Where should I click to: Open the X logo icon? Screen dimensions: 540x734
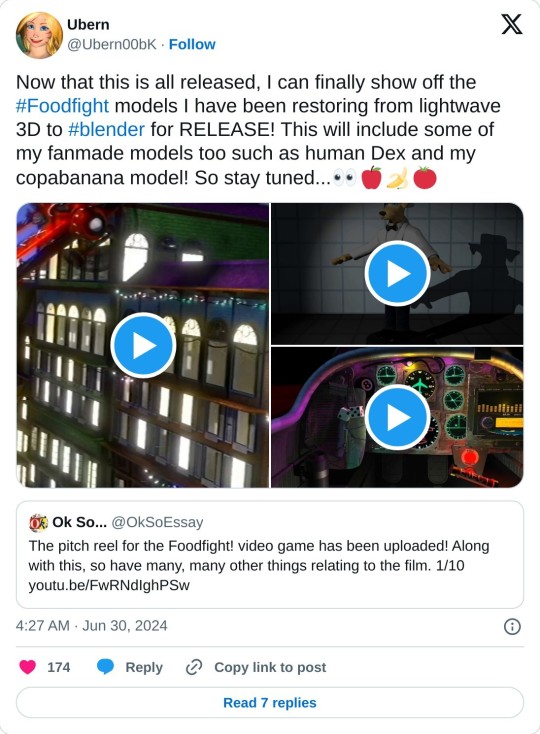(x=511, y=24)
